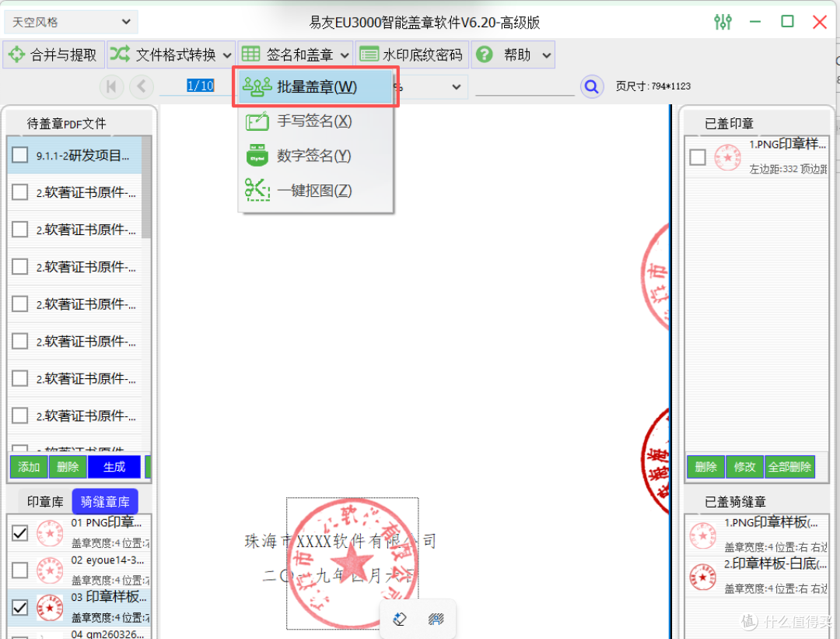Click the 批量盖章 stamp people icon

click(x=257, y=86)
